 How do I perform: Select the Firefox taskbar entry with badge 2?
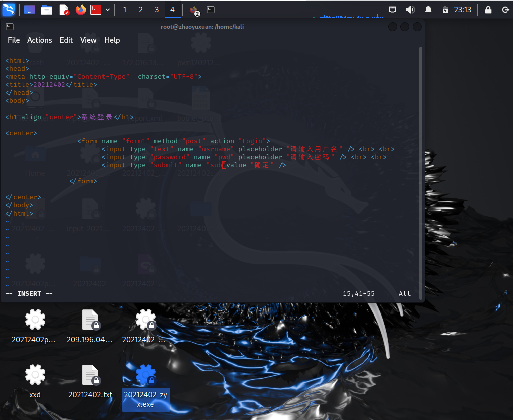(x=194, y=10)
